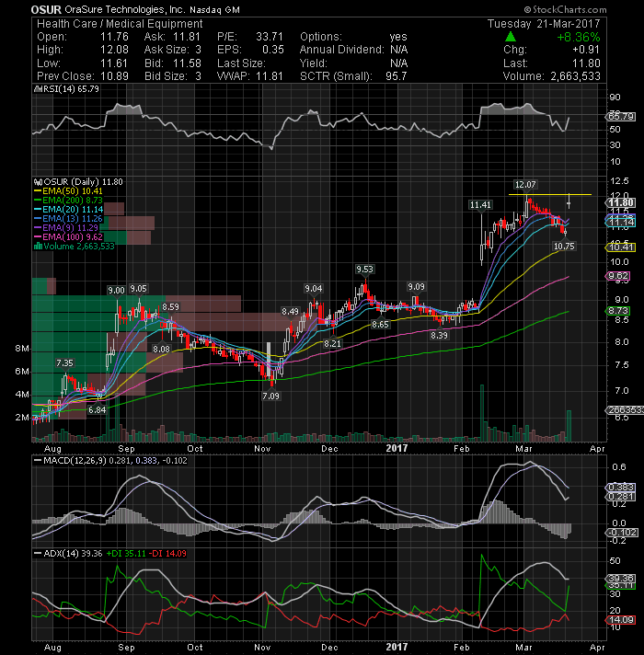Click the Chg value +0.91

[586, 50]
